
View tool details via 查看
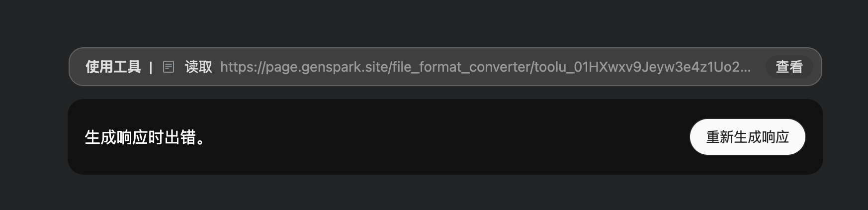(789, 67)
